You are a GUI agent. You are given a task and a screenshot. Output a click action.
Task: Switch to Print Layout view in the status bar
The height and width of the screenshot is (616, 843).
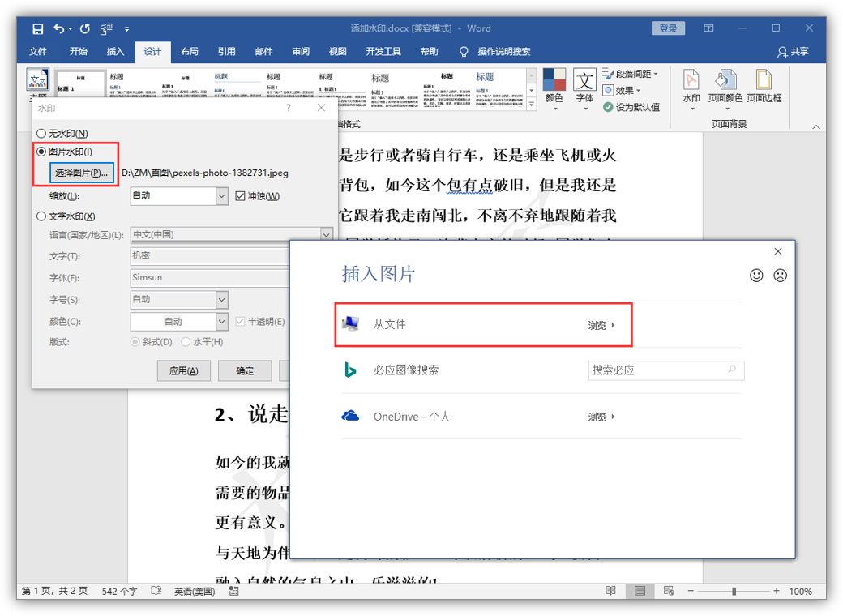(640, 591)
